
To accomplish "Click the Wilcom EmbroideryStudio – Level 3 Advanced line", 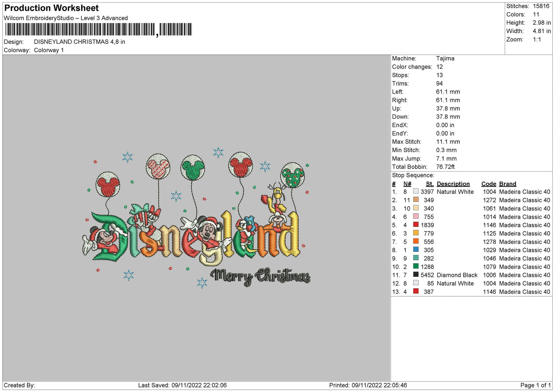I will (66, 18).
